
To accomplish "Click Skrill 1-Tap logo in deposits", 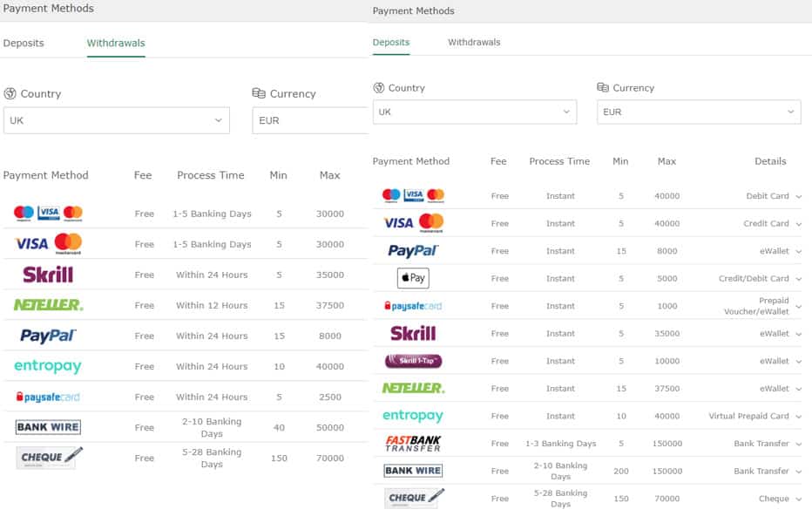I will click(x=413, y=361).
